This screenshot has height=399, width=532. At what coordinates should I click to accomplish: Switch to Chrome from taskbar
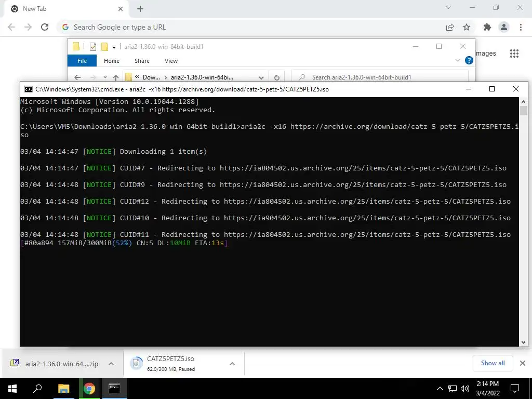pyautogui.click(x=89, y=389)
